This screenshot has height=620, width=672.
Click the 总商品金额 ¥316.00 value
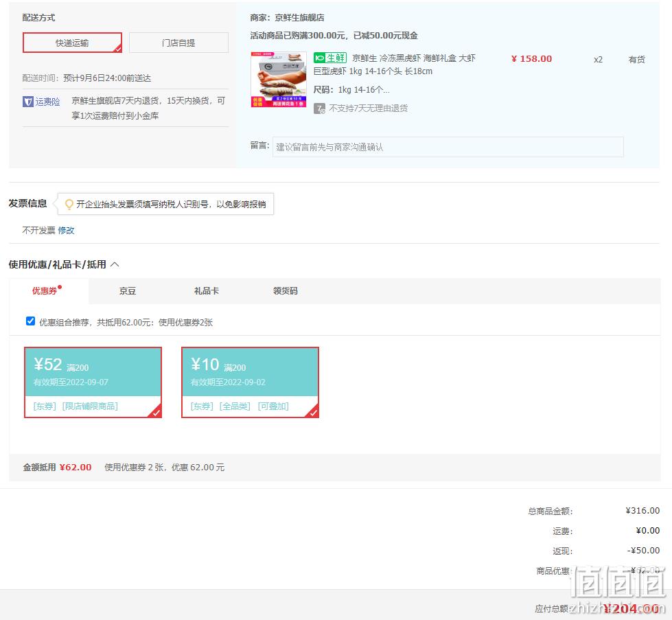coord(642,511)
